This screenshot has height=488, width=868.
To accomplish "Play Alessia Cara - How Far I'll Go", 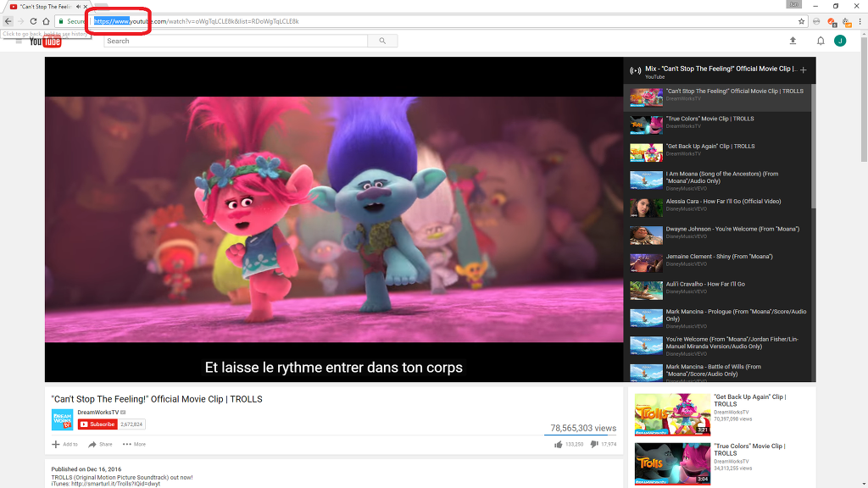I will coord(717,208).
